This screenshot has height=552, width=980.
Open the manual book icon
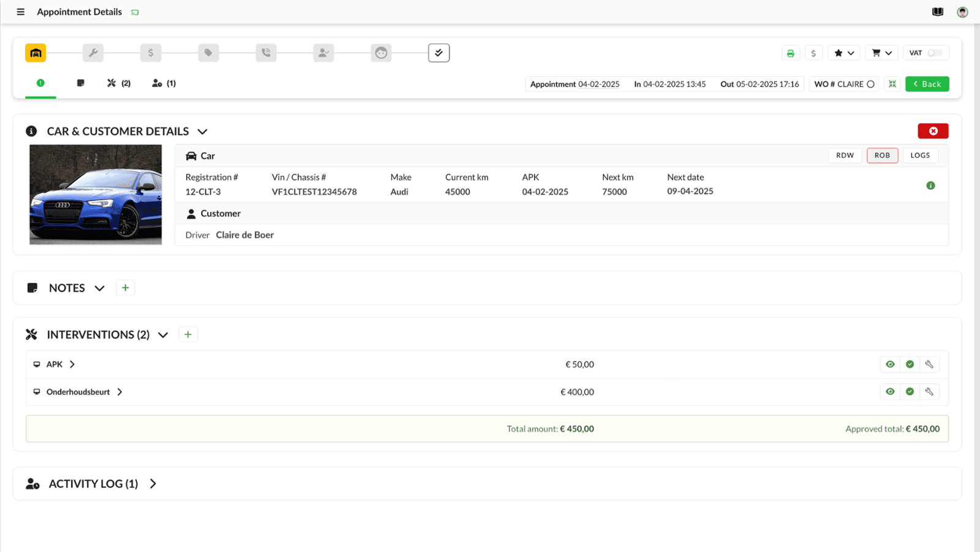tap(938, 12)
